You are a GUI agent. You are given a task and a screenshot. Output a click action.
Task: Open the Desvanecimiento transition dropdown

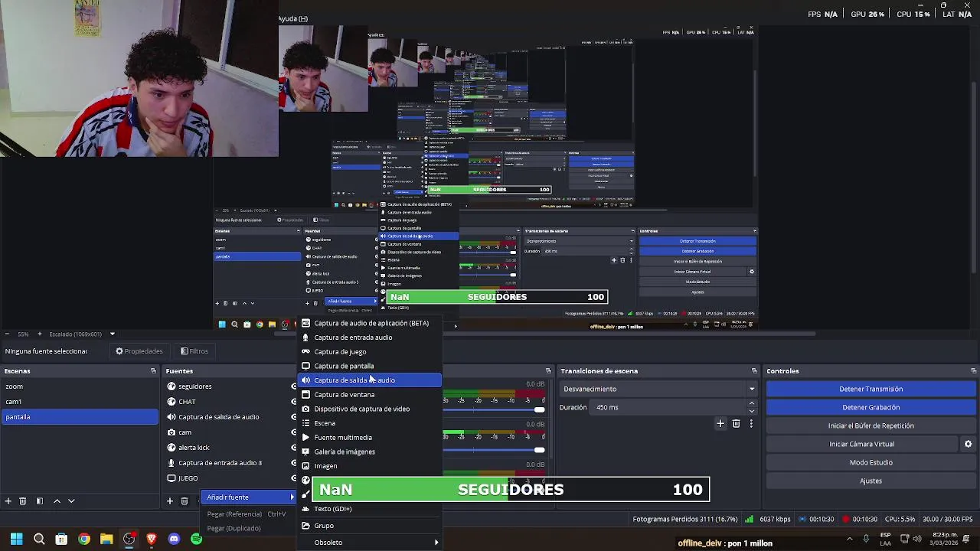click(658, 389)
